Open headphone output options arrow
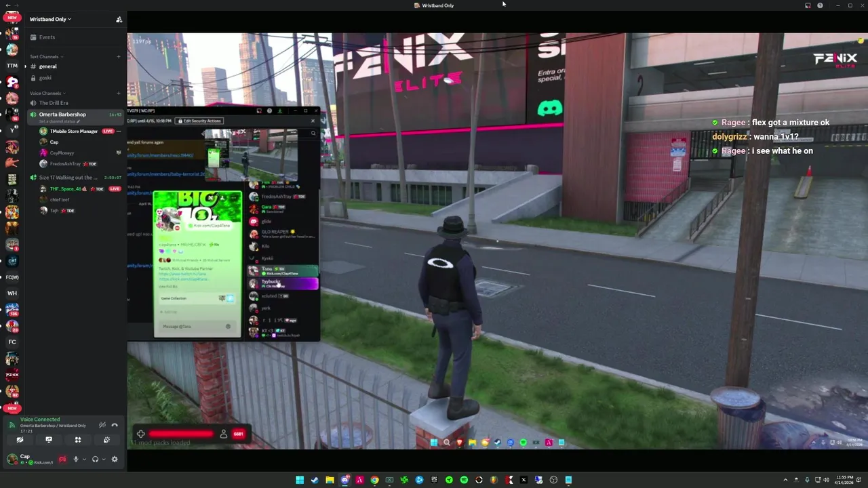Image resolution: width=868 pixels, height=488 pixels. point(104,460)
